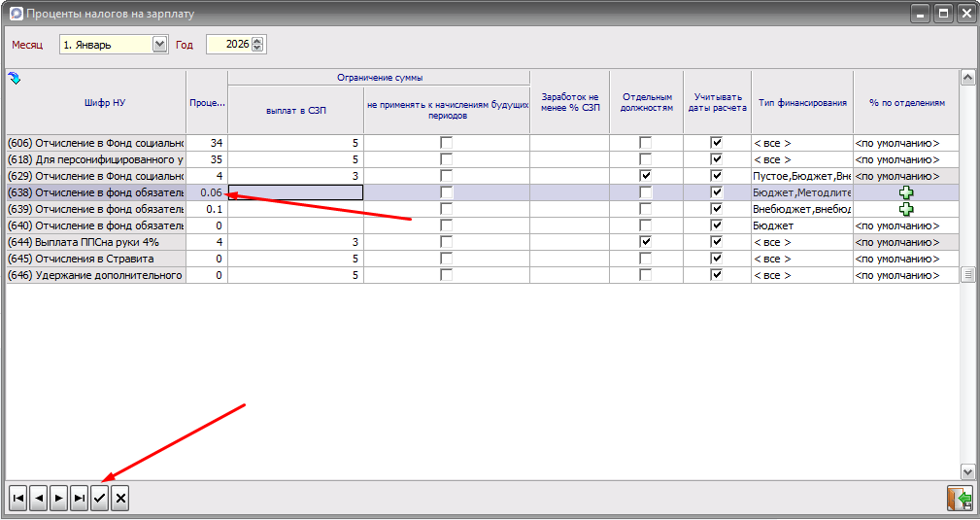Click green plus icon in row 639
The image size is (980, 520).
[906, 209]
